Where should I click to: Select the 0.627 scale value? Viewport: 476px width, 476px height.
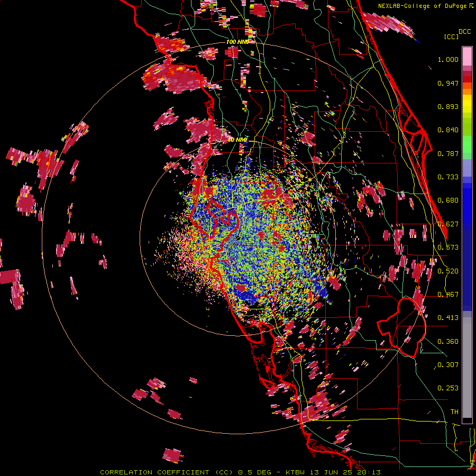[448, 224]
